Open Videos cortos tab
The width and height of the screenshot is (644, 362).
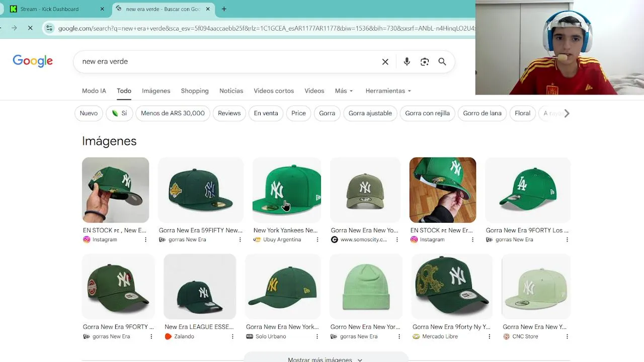(x=274, y=91)
